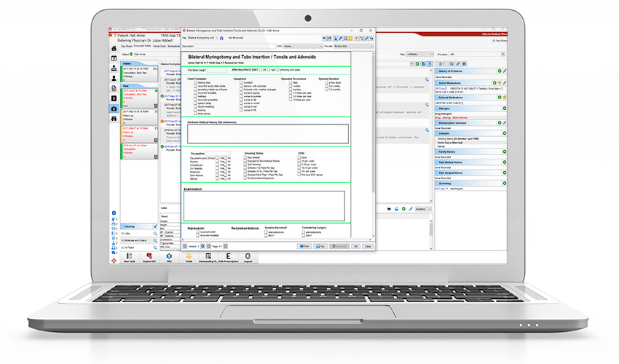Open the organization chart sidebar icon
The height and width of the screenshot is (364, 619).
(114, 68)
